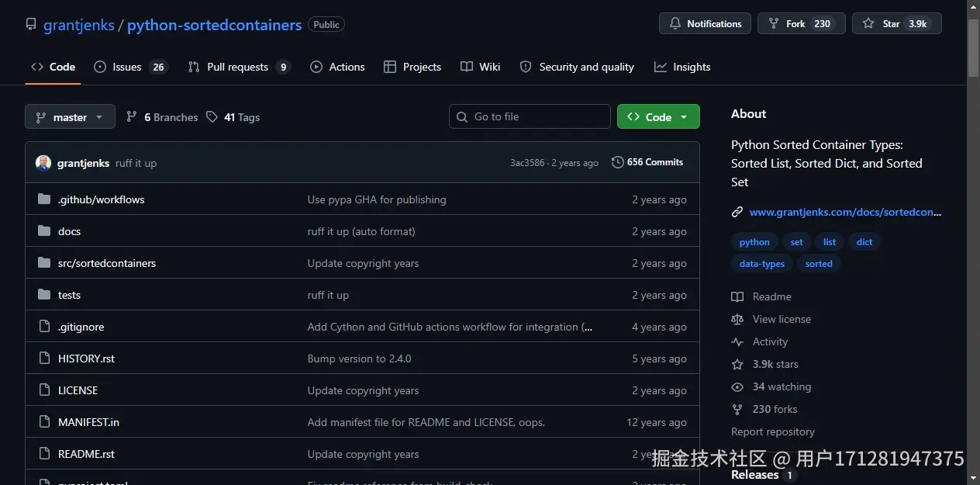980x485 pixels.
Task: Open the .gitignore file
Action: tap(81, 327)
